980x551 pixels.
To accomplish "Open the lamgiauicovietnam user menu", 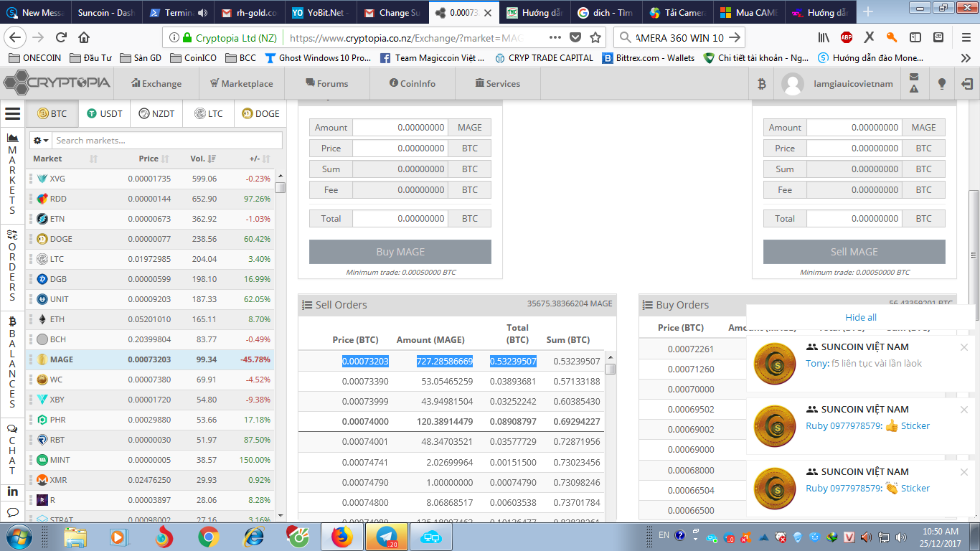I will pos(837,84).
